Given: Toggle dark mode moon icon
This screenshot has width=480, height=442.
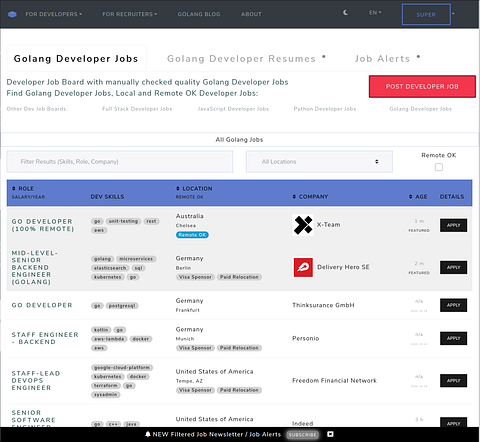Looking at the screenshot, I should coord(346,13).
